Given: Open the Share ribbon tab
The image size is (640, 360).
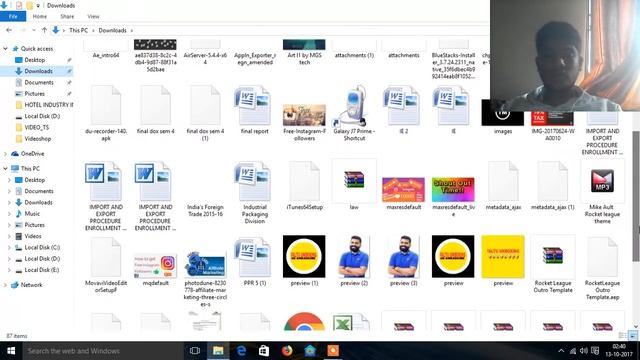Looking at the screenshot, I should [x=67, y=16].
